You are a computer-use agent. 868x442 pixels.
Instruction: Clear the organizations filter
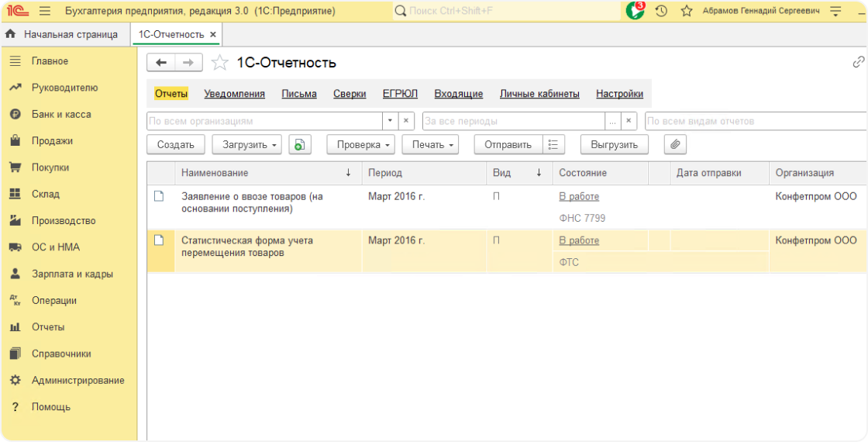[406, 121]
